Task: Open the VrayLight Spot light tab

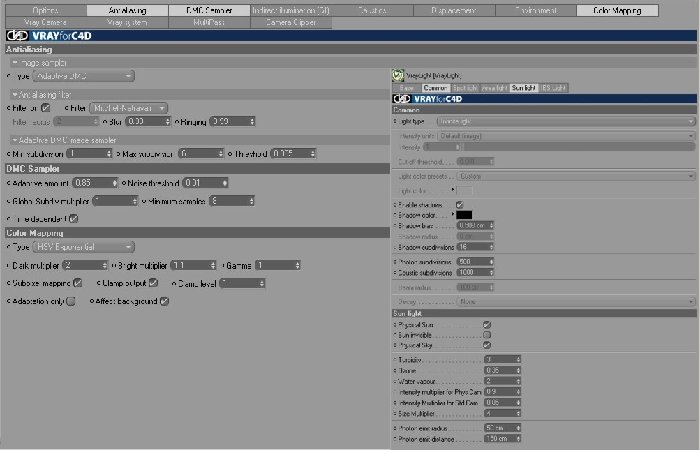Action: point(465,88)
